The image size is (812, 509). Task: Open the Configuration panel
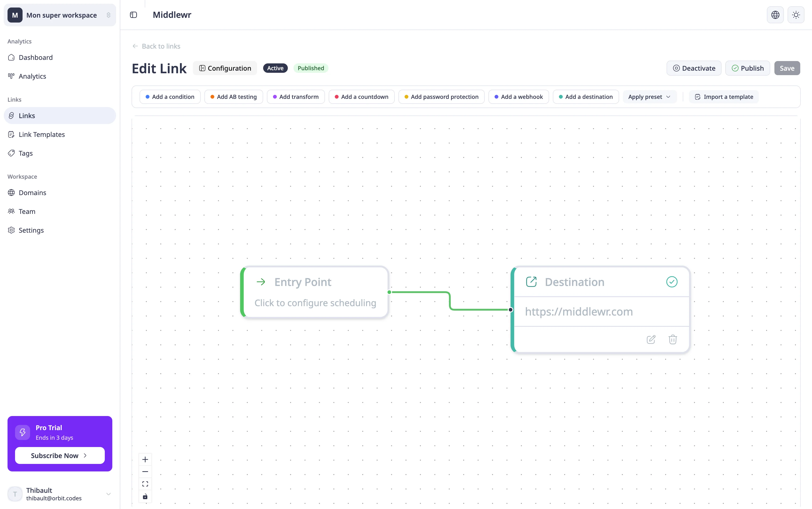click(x=225, y=68)
